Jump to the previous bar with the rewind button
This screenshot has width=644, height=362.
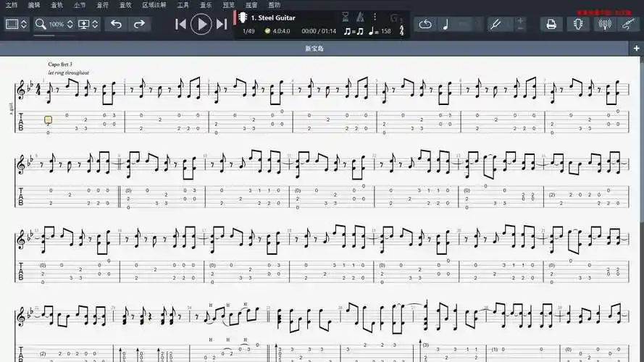[x=181, y=24]
